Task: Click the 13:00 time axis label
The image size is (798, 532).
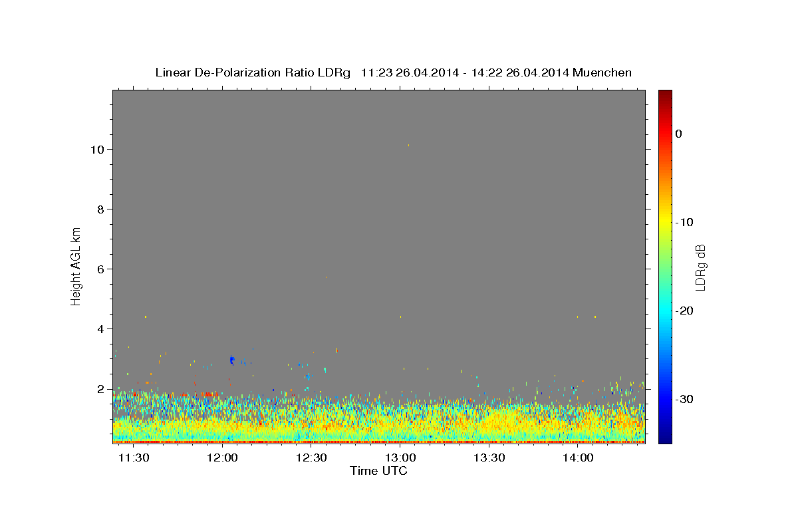Action: pos(401,458)
